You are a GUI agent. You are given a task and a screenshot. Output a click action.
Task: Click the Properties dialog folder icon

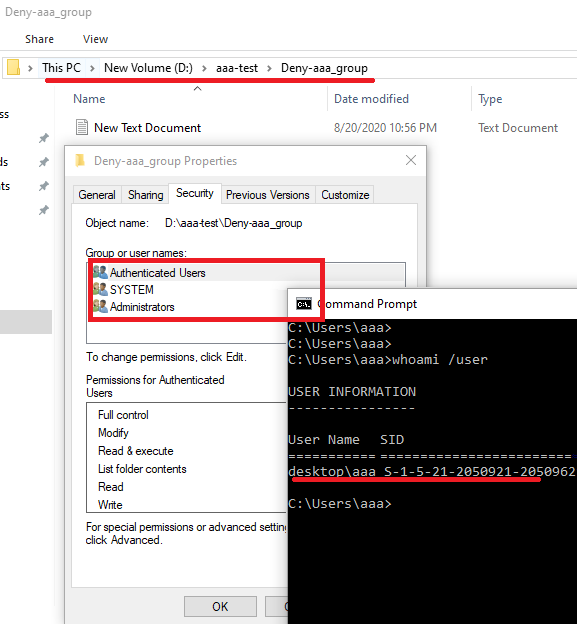tap(80, 160)
